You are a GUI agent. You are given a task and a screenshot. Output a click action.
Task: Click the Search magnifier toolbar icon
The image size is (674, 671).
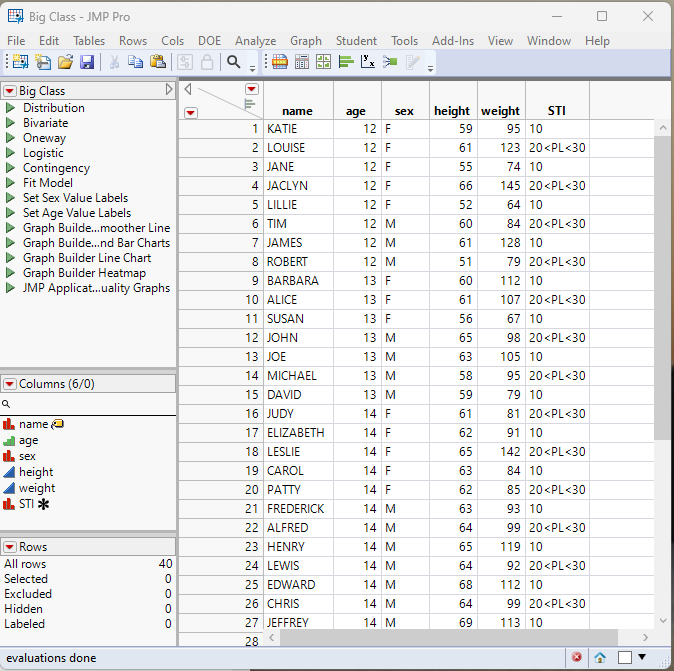[233, 62]
